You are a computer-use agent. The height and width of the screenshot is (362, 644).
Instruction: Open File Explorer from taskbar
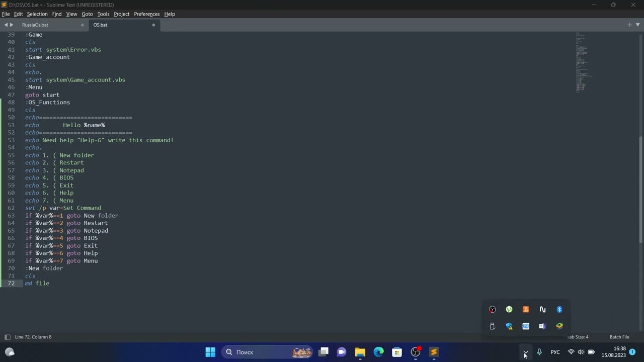point(360,352)
